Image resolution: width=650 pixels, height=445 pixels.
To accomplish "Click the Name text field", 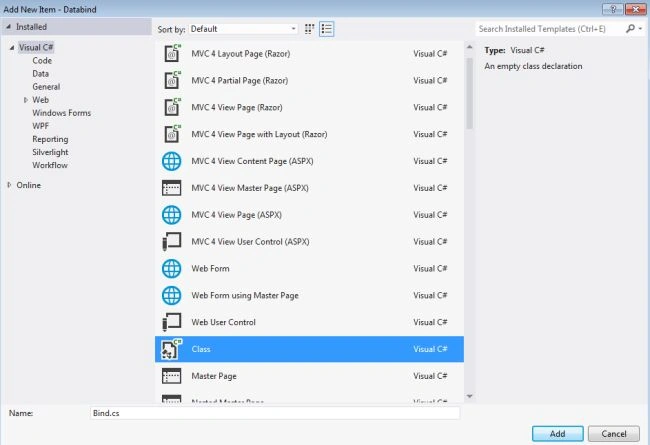I will [275, 413].
